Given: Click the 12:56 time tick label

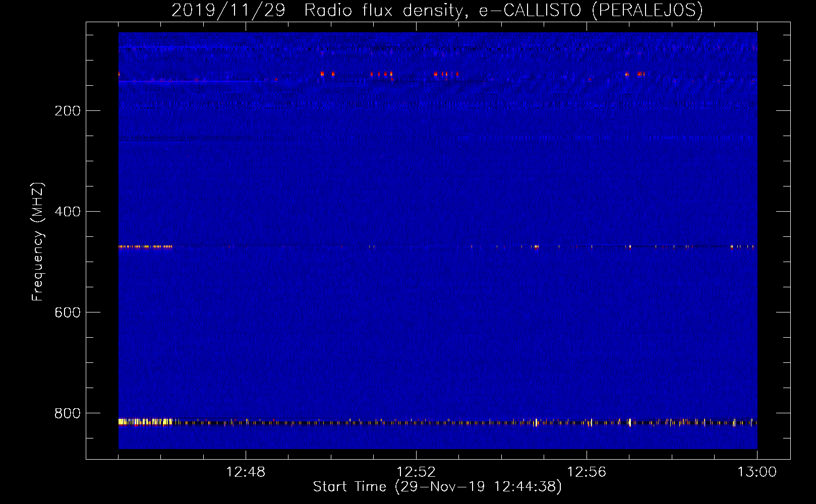Looking at the screenshot, I should click(x=587, y=472).
